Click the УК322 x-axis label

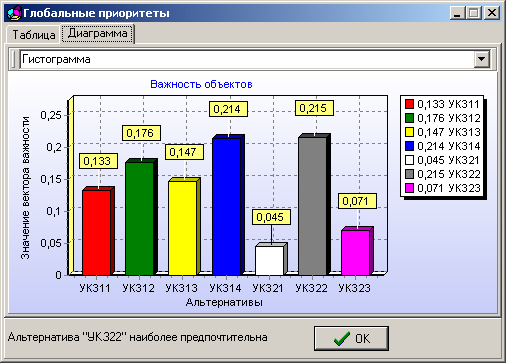[x=311, y=288]
